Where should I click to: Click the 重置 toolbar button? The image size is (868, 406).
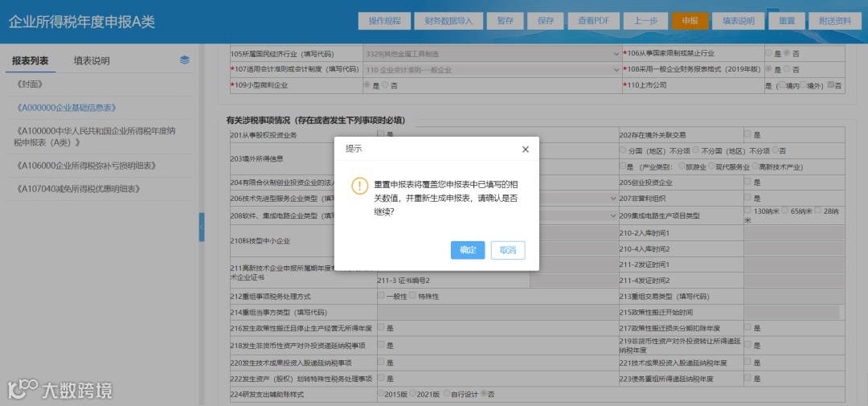point(787,20)
